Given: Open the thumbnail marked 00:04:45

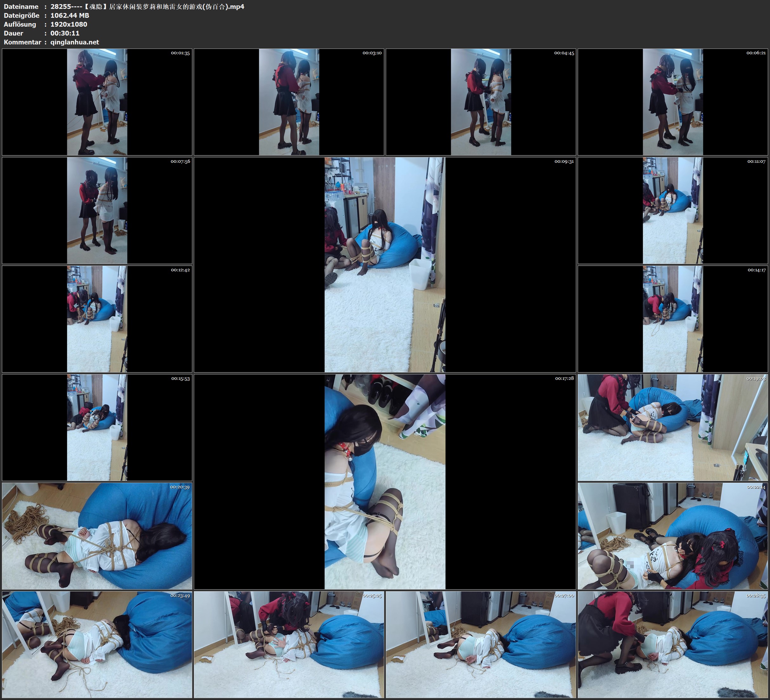Looking at the screenshot, I should pyautogui.click(x=481, y=102).
